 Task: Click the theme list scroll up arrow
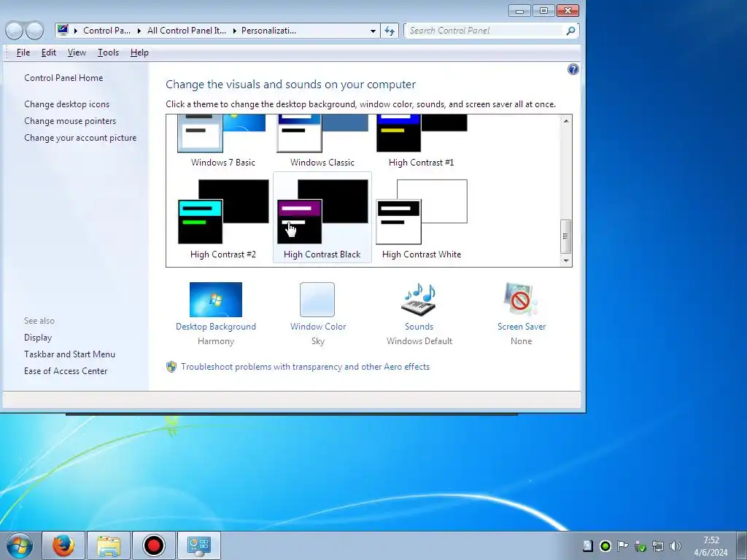click(566, 121)
